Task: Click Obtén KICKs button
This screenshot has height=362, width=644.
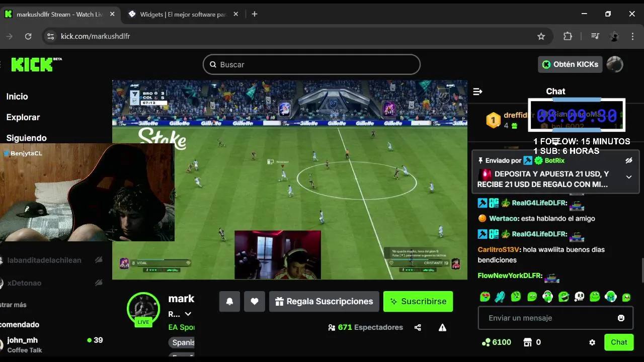Action: pyautogui.click(x=570, y=64)
